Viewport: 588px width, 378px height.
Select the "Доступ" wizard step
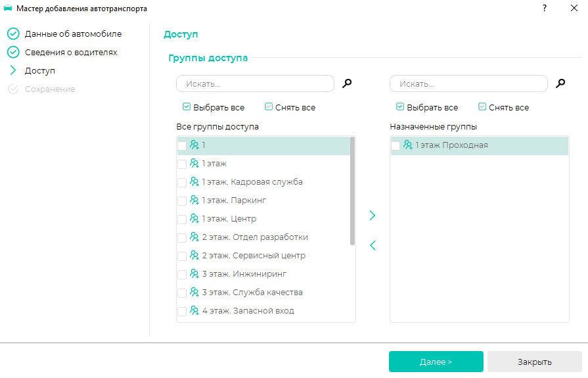pyautogui.click(x=40, y=70)
